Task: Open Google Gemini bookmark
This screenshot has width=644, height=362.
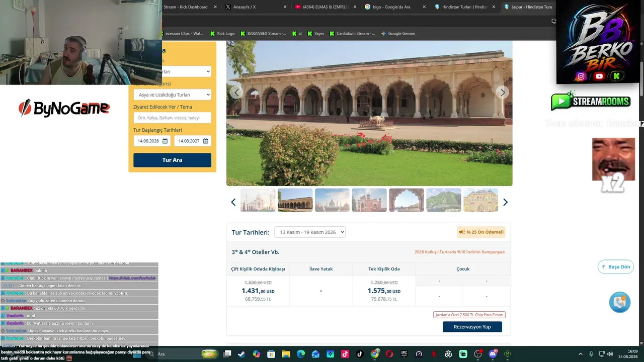Action: click(398, 34)
